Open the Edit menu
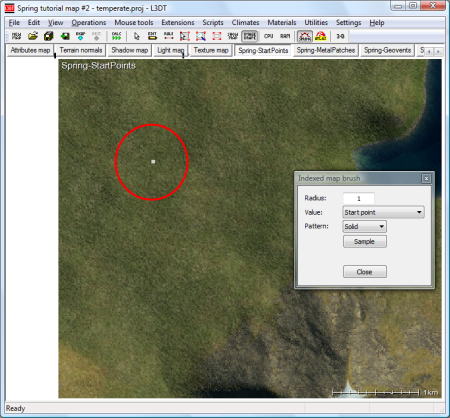This screenshot has height=418, width=450. tap(34, 23)
